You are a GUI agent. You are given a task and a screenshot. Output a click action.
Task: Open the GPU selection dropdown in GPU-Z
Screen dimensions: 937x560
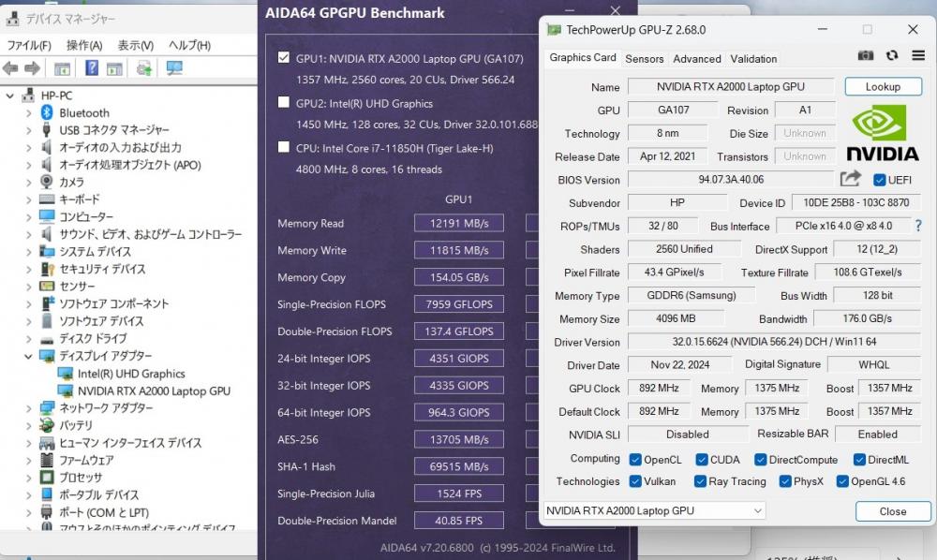pos(653,511)
